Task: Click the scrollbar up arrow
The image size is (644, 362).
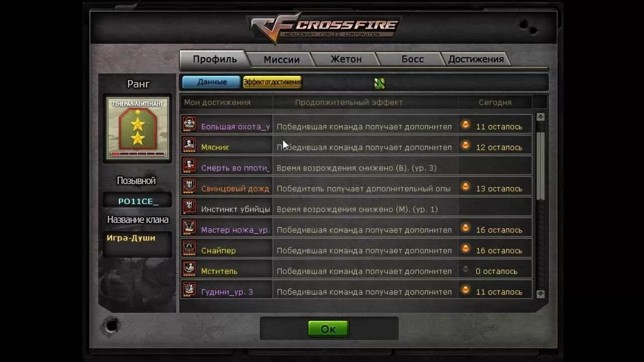Action: tap(541, 117)
